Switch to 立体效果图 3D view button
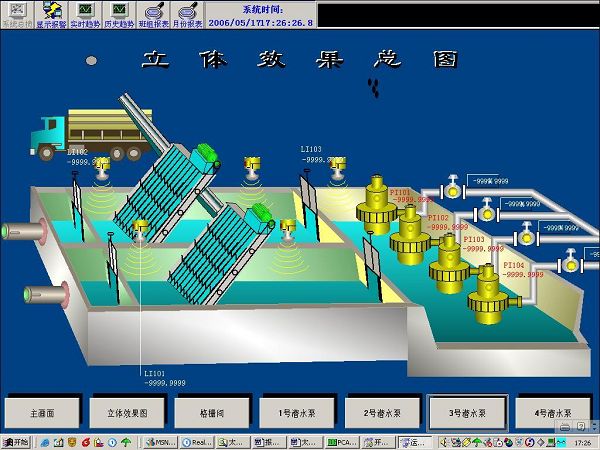Viewport: 600px width, 450px height. 127,412
